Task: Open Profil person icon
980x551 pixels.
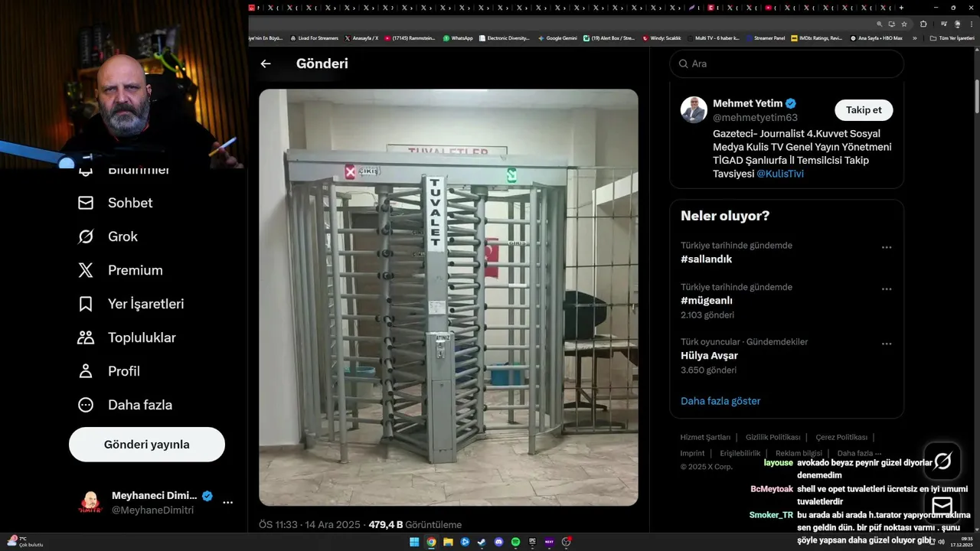Action: tap(86, 371)
